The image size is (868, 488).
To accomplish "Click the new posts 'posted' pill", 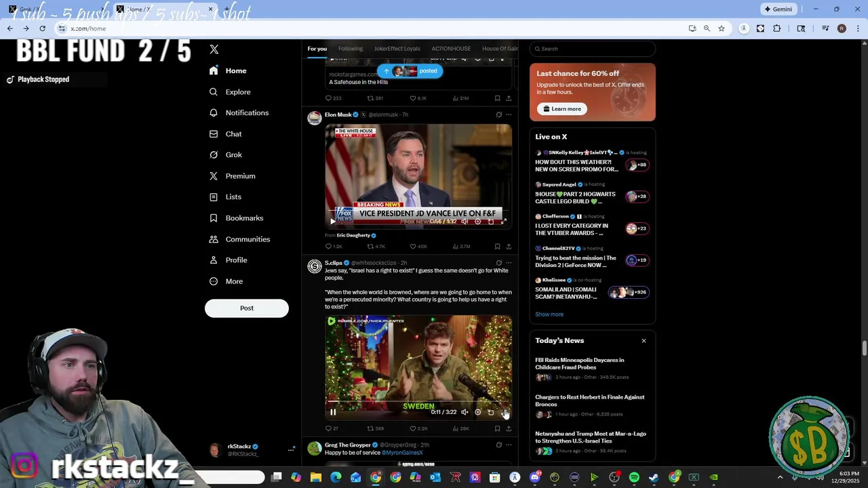I will [x=410, y=71].
